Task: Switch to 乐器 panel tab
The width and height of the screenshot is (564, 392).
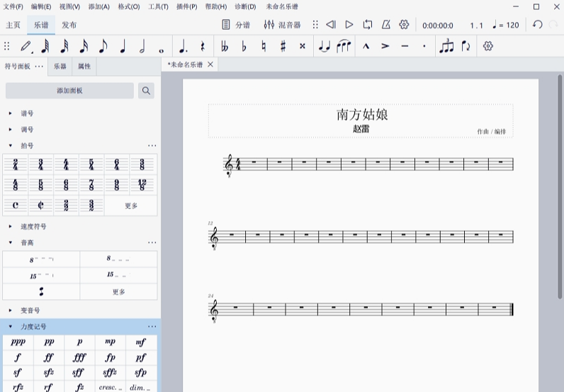Action: (x=60, y=66)
